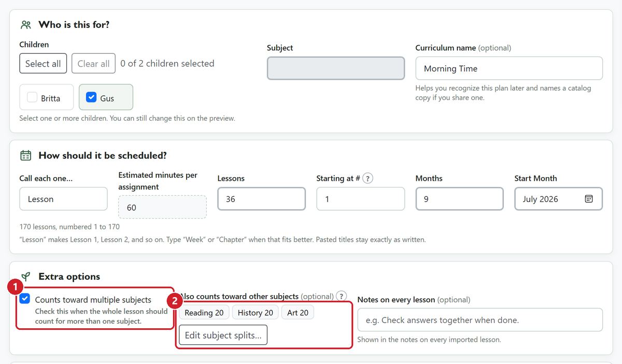Click the Select one or more children hint

coord(127,118)
